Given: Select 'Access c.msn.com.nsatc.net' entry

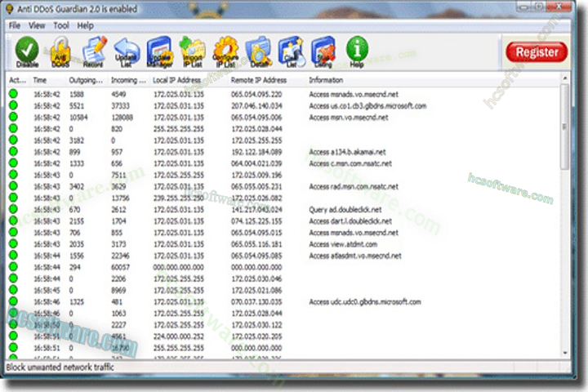Looking at the screenshot, I should point(350,163).
